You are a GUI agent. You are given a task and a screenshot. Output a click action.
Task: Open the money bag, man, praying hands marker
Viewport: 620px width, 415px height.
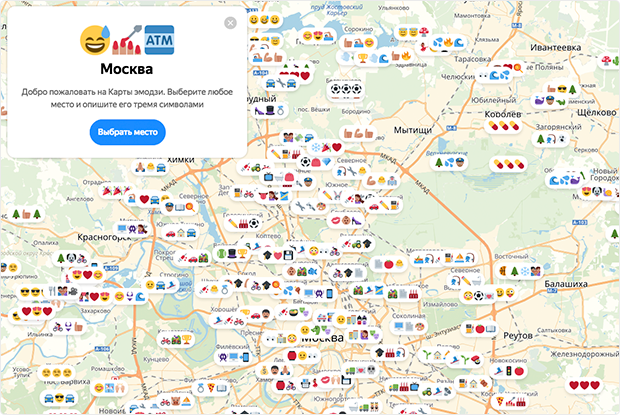(275, 371)
